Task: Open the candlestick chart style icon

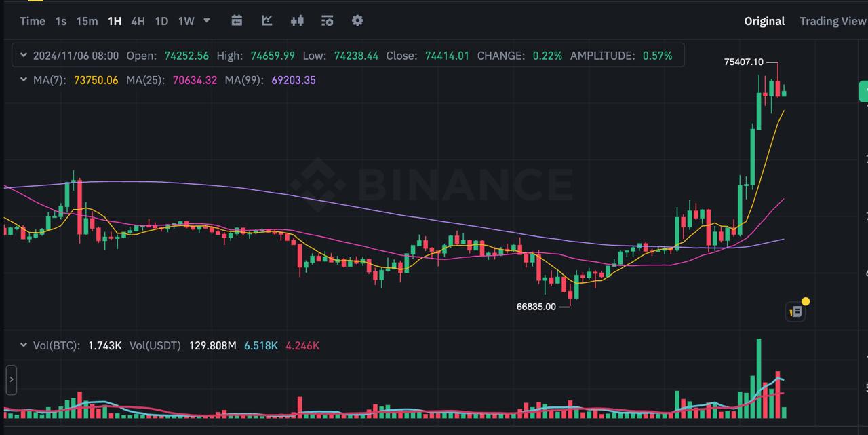Action: pyautogui.click(x=297, y=20)
